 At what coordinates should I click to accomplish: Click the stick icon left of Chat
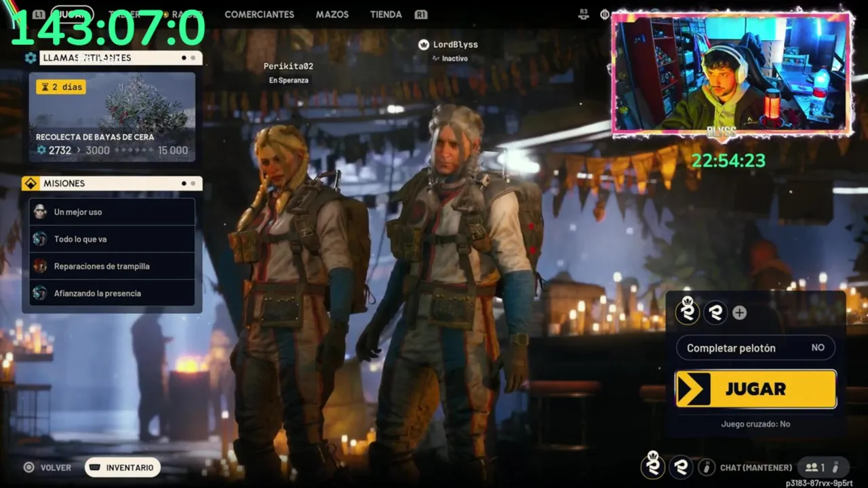click(707, 467)
